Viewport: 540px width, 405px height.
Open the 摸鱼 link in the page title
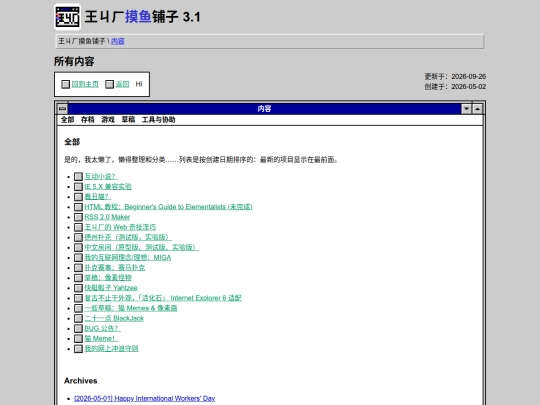click(x=138, y=17)
